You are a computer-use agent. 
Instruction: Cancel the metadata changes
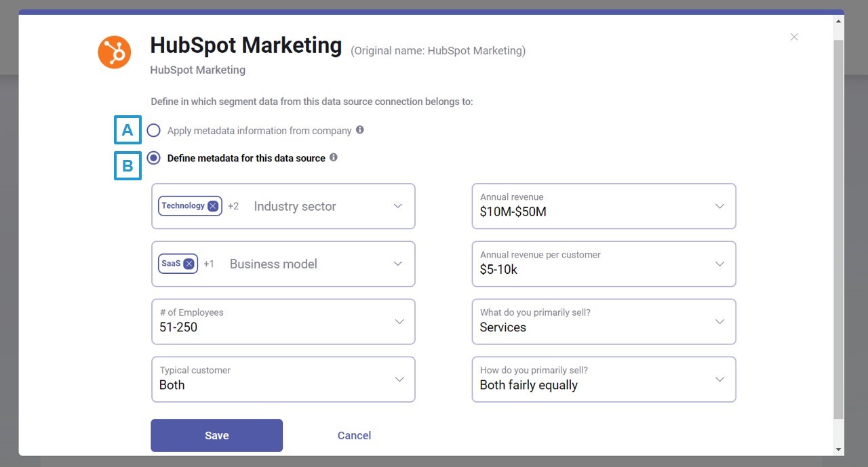pos(354,435)
